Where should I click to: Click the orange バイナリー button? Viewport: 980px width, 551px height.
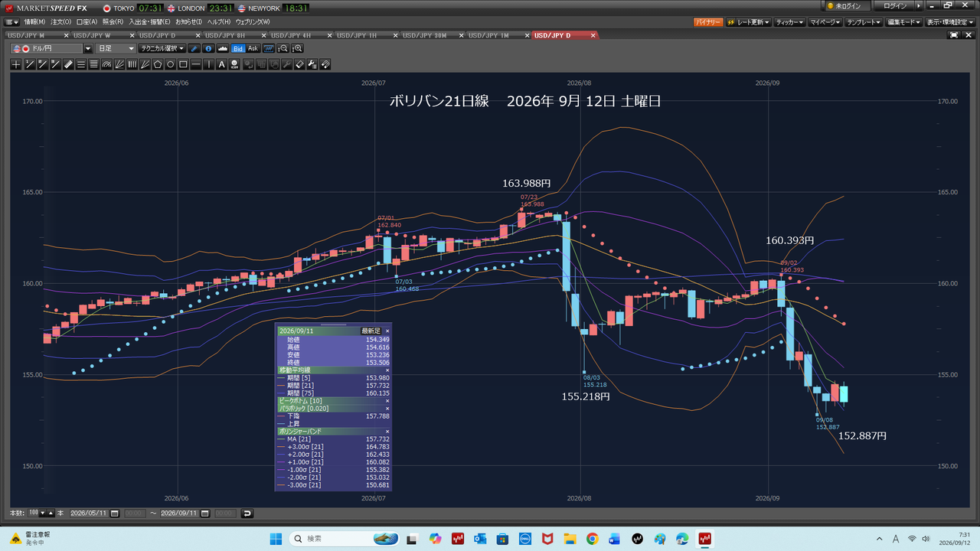(x=708, y=22)
